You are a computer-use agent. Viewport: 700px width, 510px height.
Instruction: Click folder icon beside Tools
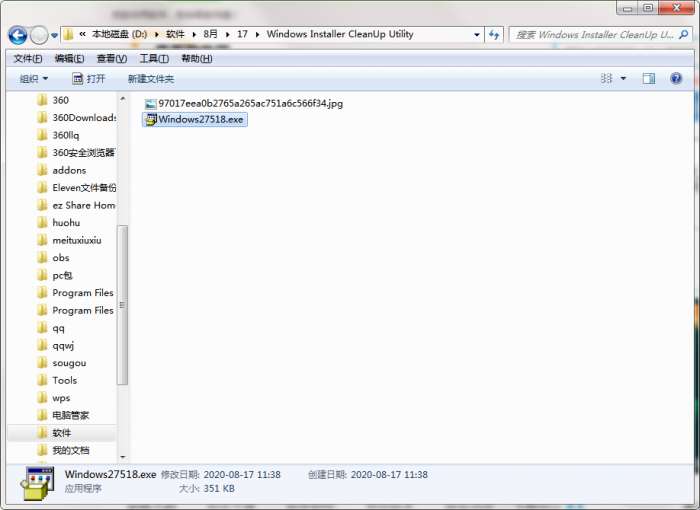42,380
